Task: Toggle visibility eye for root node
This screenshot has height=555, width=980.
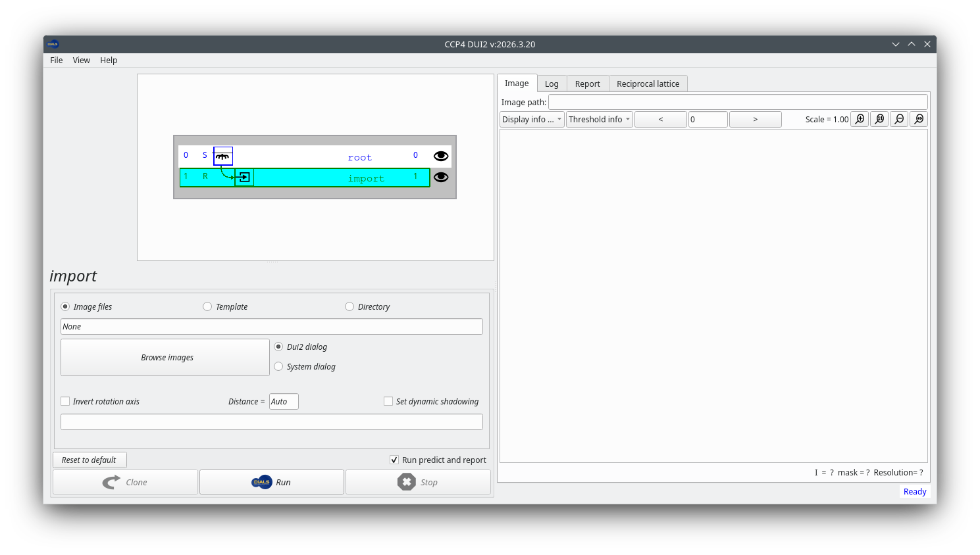Action: coord(441,156)
